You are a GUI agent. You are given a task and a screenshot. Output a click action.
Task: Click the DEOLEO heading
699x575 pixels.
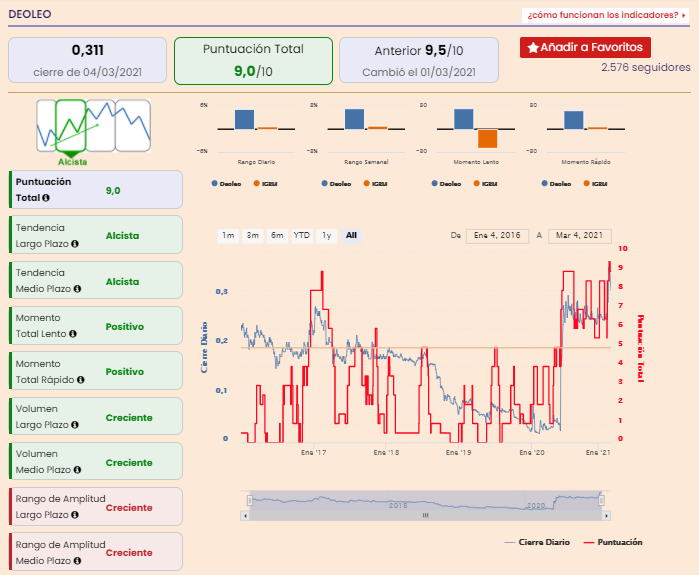coord(30,14)
